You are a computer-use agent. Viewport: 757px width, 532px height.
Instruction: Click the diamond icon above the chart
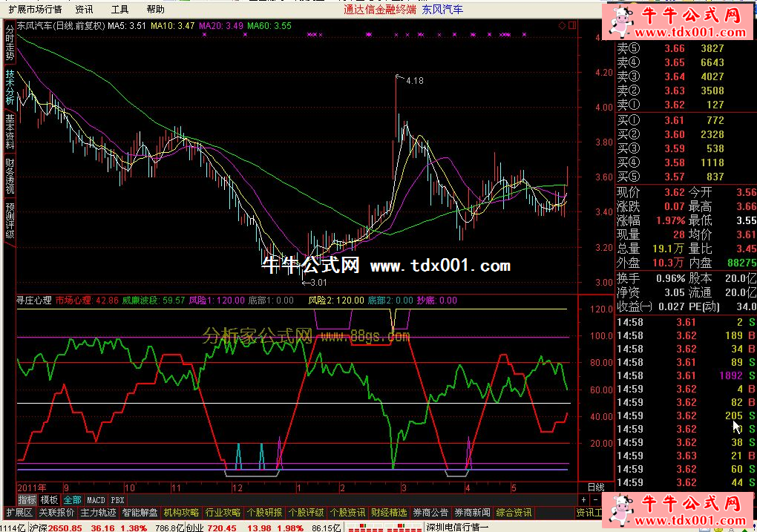[x=562, y=25]
